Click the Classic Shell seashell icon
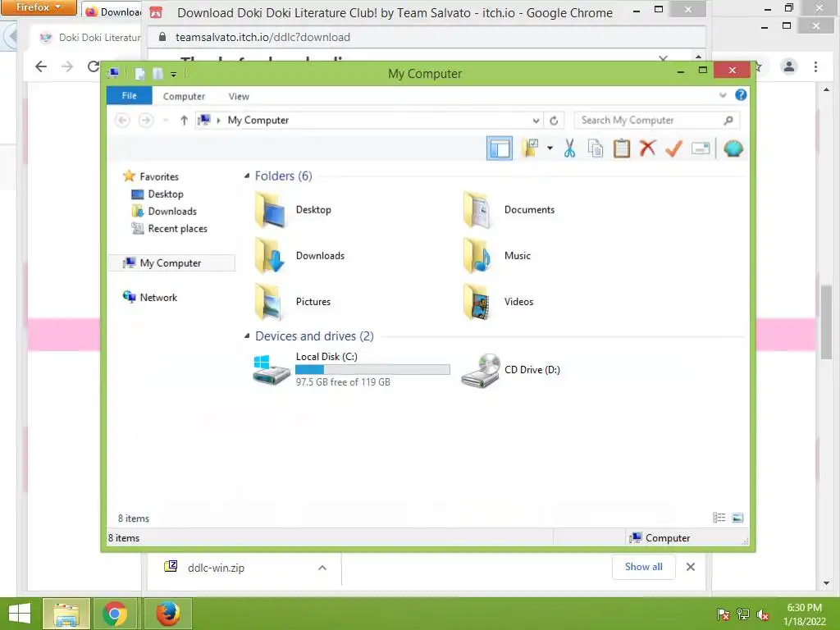840x630 pixels. (x=733, y=148)
